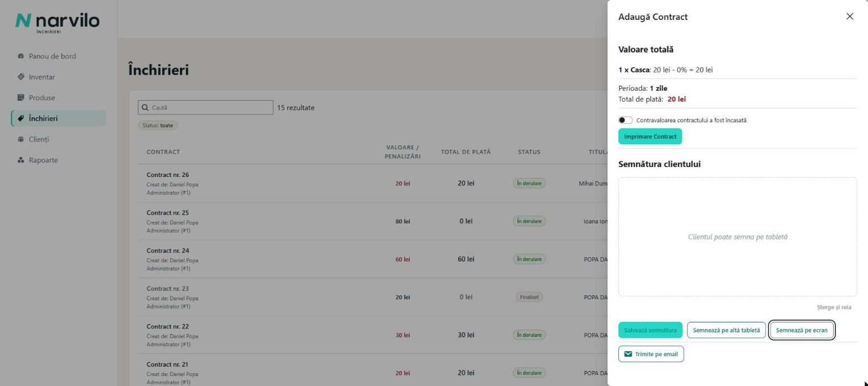
Task: Toggle contract payment collected switch
Action: (x=626, y=120)
